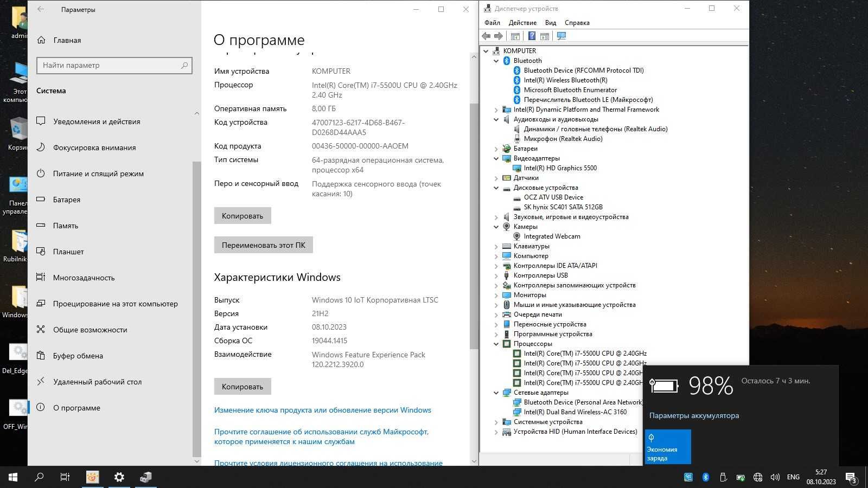Open the Вид menu in Device Manager
The height and width of the screenshot is (488, 868).
tap(551, 23)
